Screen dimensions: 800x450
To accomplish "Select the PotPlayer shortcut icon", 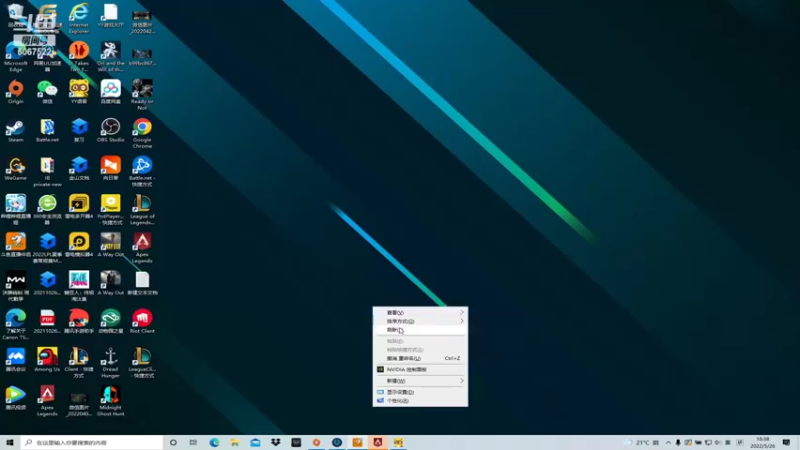I will (111, 210).
